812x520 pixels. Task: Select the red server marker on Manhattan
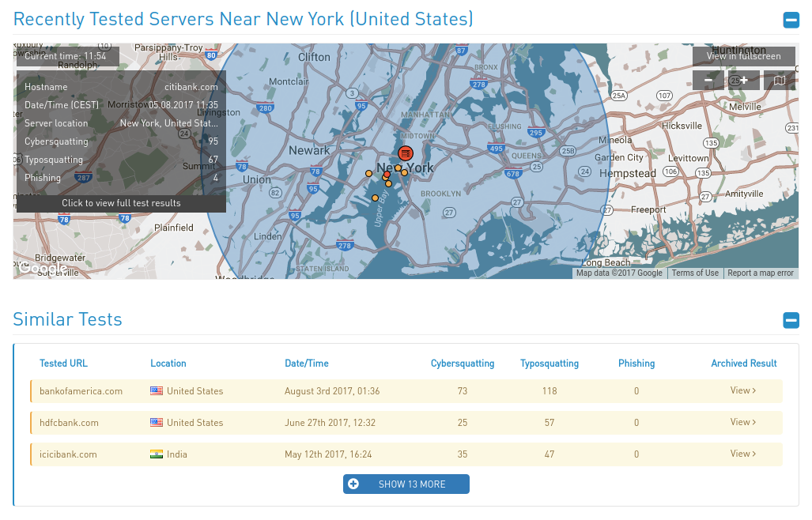point(406,153)
